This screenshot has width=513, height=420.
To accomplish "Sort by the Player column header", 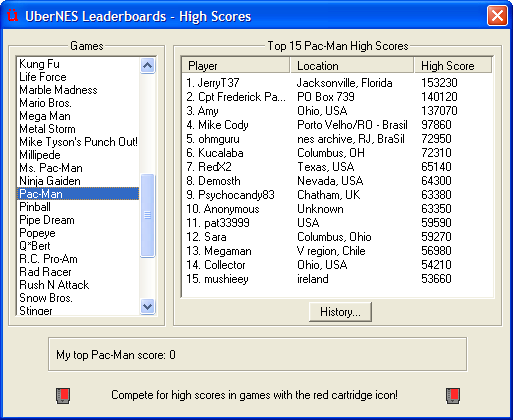I will tap(236, 66).
